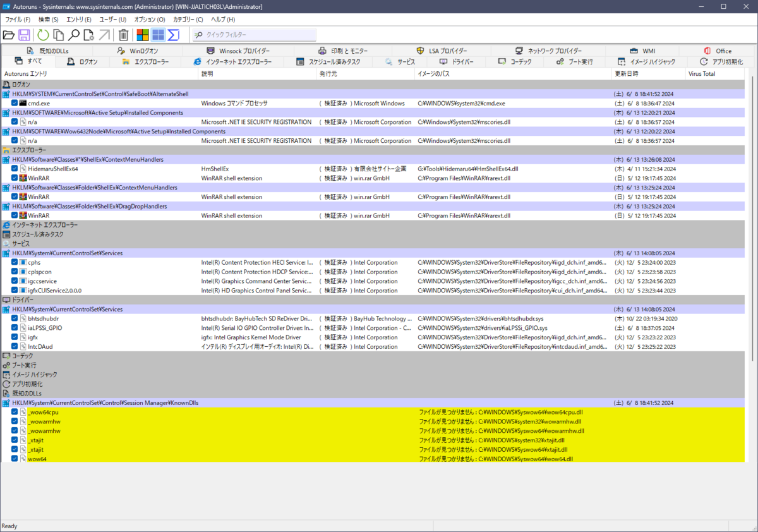Screen dimensions: 758x532
Task: Click the 既知のDLLs category header icon
Action: [7, 394]
